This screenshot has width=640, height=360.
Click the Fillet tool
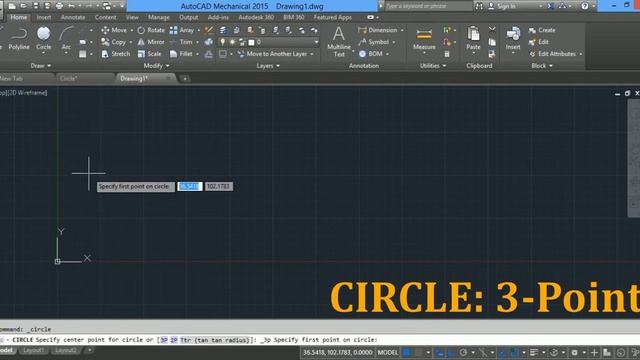(x=181, y=54)
